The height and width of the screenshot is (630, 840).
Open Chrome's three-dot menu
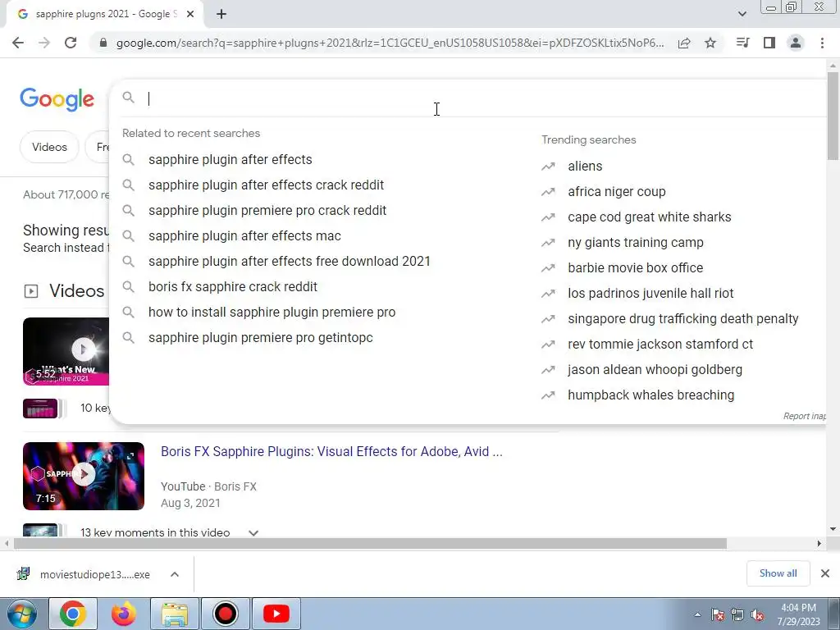[822, 43]
